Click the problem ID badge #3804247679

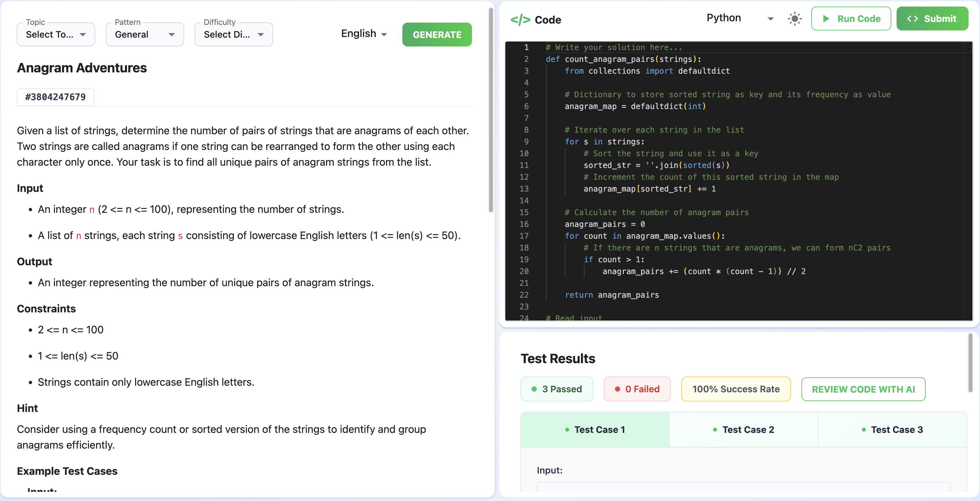[55, 97]
